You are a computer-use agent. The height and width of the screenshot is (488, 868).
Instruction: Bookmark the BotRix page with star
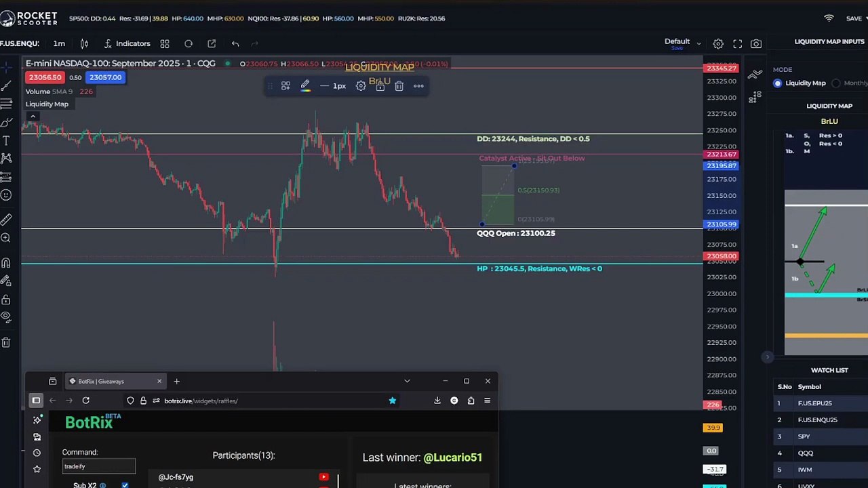pyautogui.click(x=392, y=401)
